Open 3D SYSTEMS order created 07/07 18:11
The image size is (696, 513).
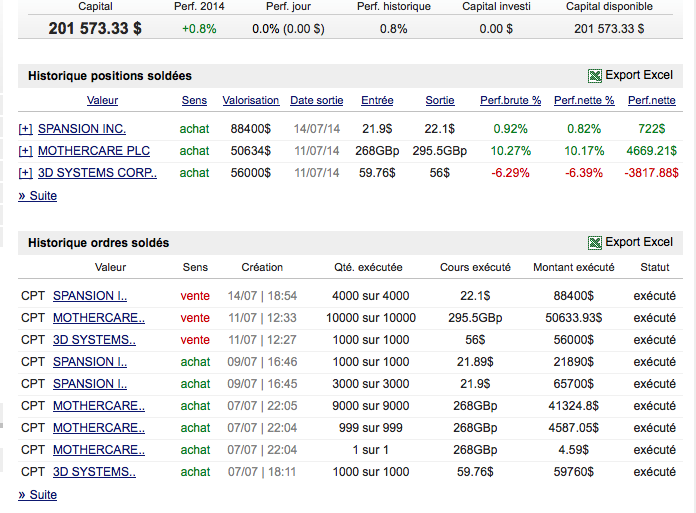tap(94, 472)
